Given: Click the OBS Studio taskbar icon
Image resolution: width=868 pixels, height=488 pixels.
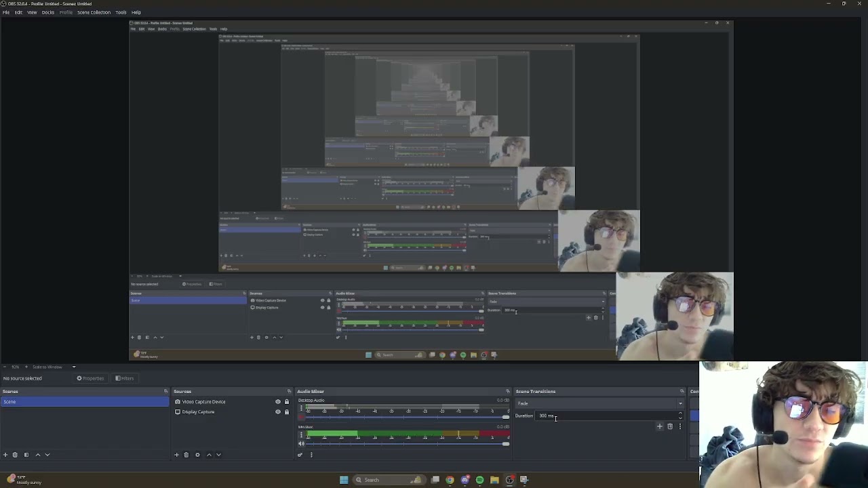Looking at the screenshot, I should point(509,480).
